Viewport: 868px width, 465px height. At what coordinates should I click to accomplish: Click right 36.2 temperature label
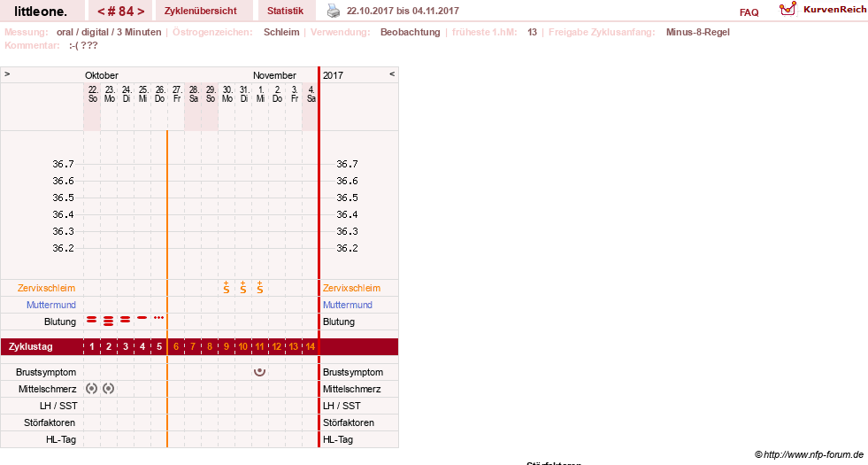[347, 248]
